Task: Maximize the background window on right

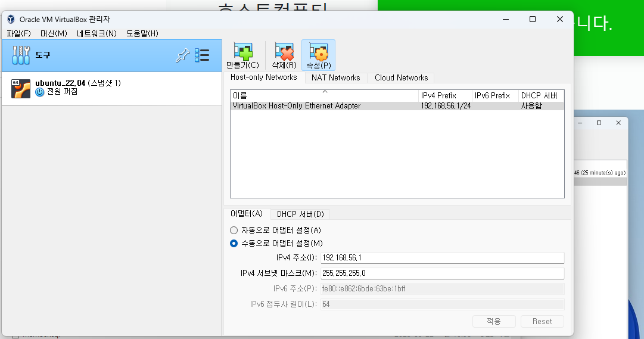Action: pos(599,123)
